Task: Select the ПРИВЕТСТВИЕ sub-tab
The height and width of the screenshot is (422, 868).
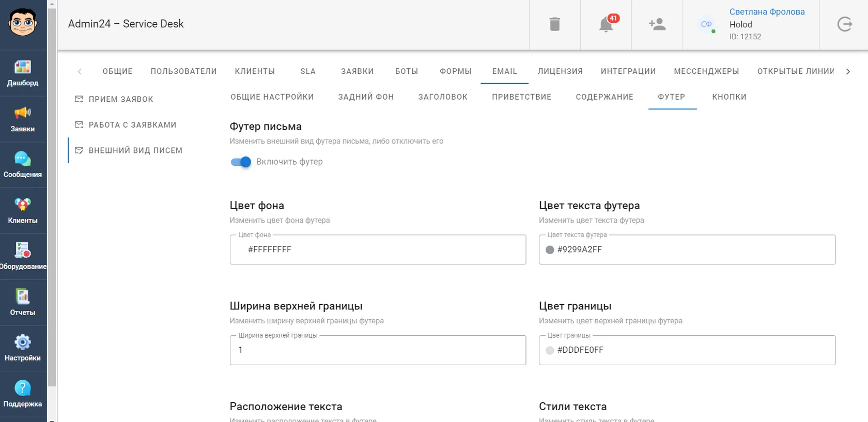Action: tap(522, 97)
